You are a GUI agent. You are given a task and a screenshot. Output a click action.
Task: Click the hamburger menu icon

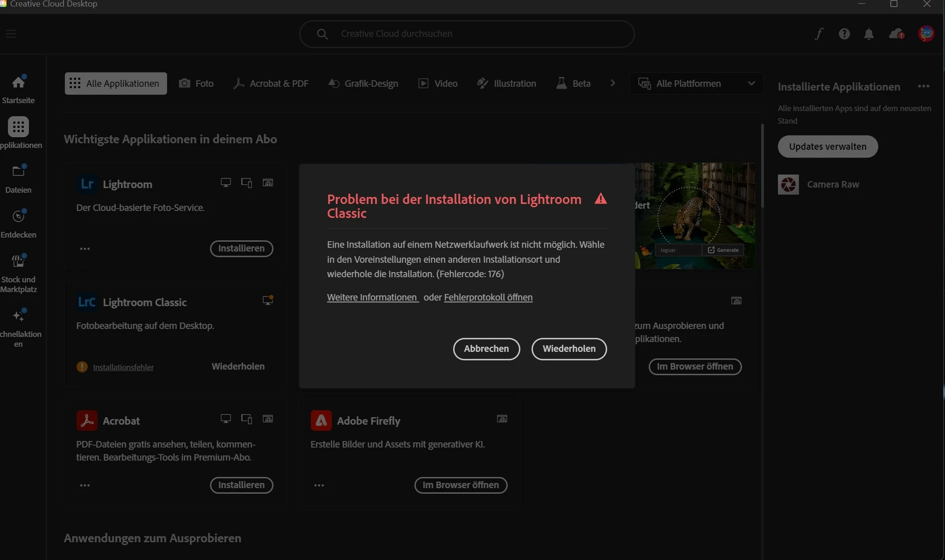11,34
